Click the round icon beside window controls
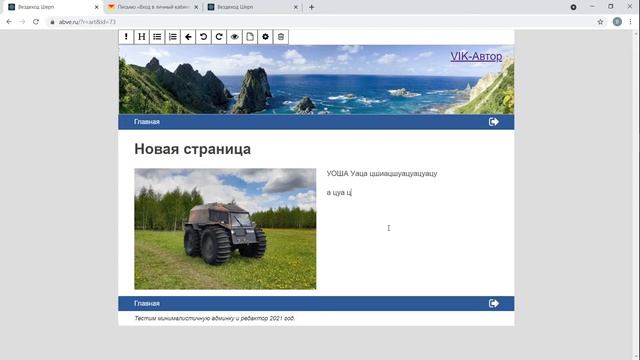The width and height of the screenshot is (640, 360). pyautogui.click(x=573, y=7)
